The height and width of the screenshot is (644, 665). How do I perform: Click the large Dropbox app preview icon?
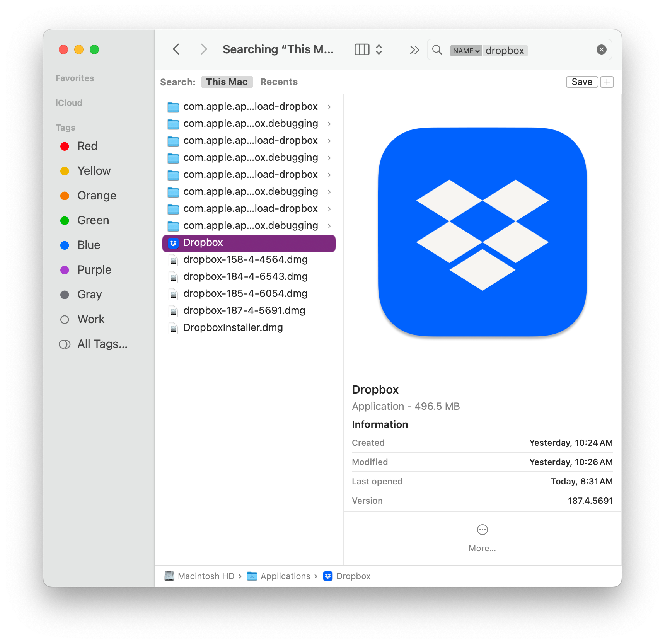click(x=482, y=232)
